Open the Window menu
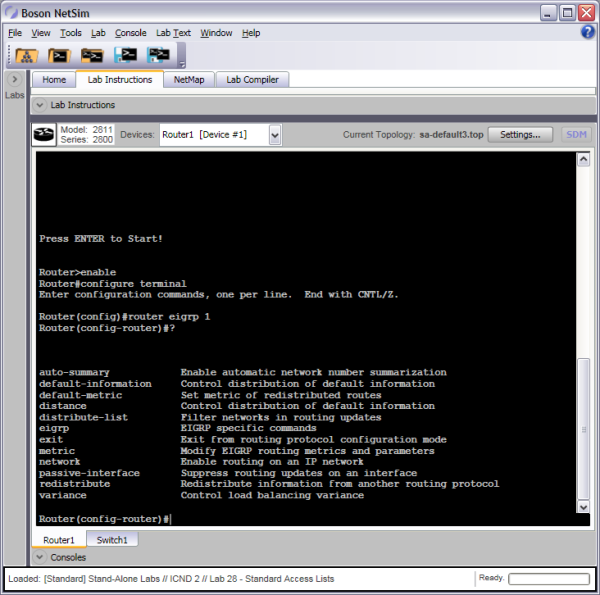Viewport: 600px width, 595px height. pyautogui.click(x=216, y=33)
